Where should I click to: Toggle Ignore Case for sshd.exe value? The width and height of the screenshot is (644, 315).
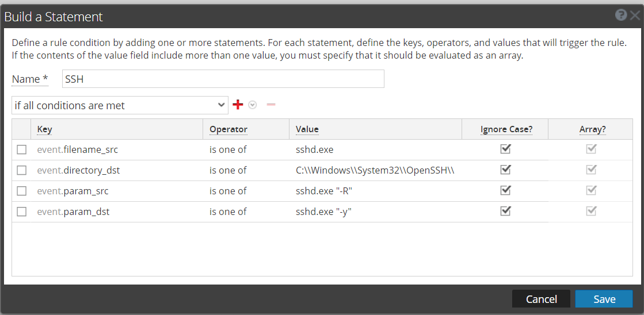tap(505, 149)
